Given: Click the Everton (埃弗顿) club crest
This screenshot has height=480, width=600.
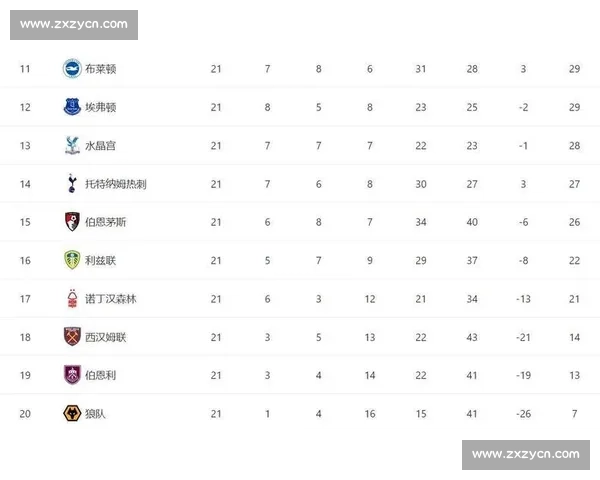Looking at the screenshot, I should (72, 107).
